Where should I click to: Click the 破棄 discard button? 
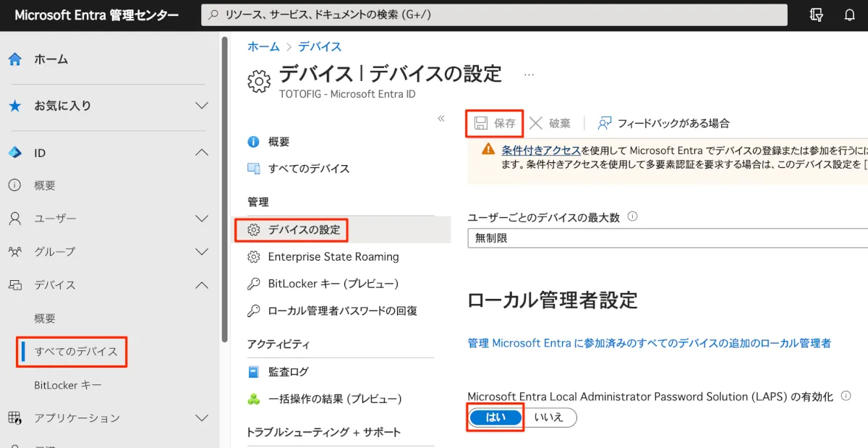[550, 123]
